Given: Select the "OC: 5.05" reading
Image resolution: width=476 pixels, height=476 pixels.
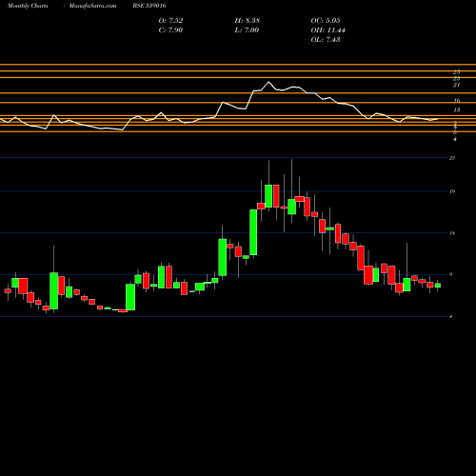Looking at the screenshot, I should point(326,21).
